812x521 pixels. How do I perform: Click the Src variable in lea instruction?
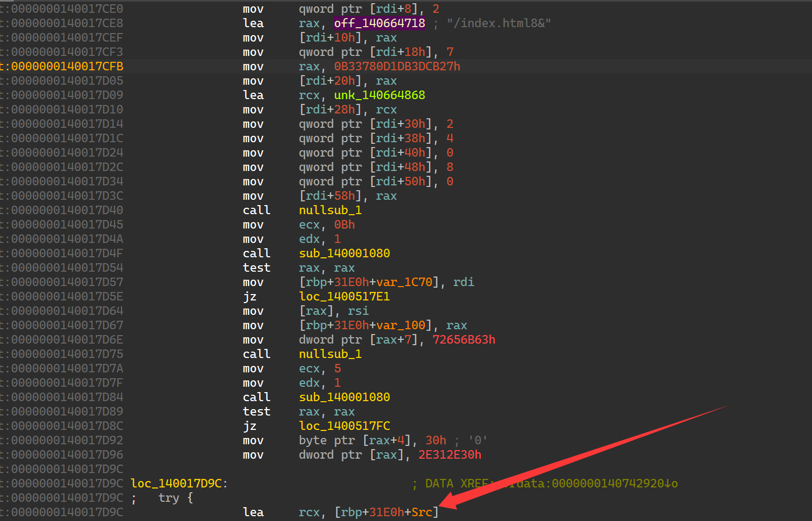422,512
